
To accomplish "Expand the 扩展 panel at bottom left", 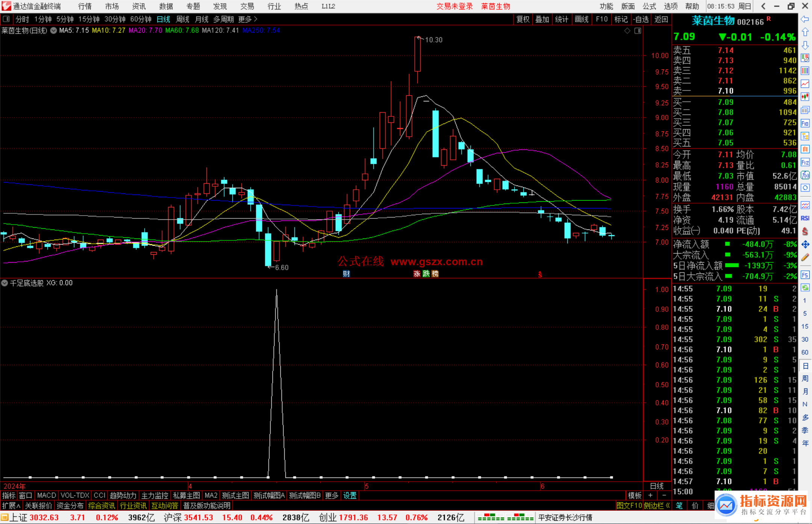I will pyautogui.click(x=11, y=506).
